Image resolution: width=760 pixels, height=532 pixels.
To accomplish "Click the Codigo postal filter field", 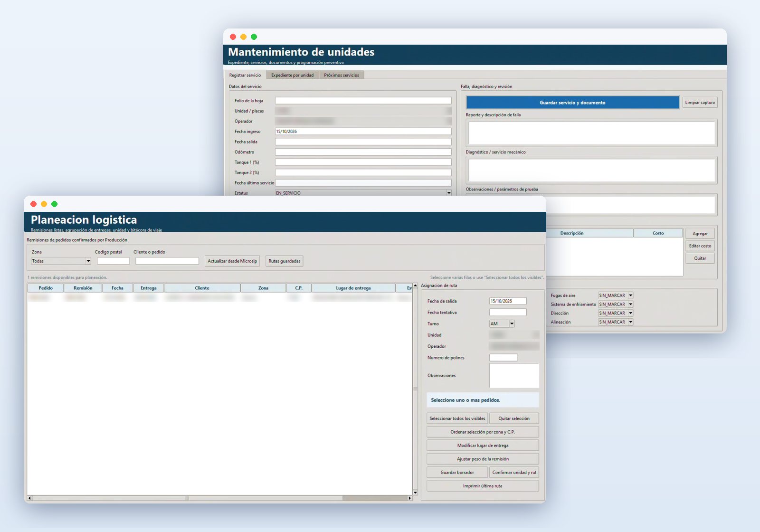I will tap(114, 261).
